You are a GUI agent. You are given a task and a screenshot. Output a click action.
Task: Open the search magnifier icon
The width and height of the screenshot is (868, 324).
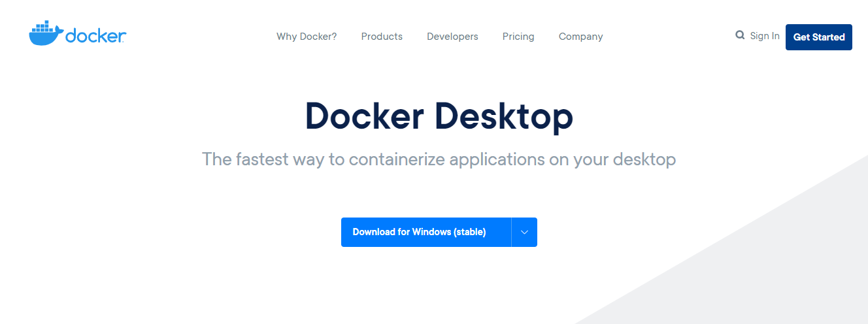(x=740, y=35)
